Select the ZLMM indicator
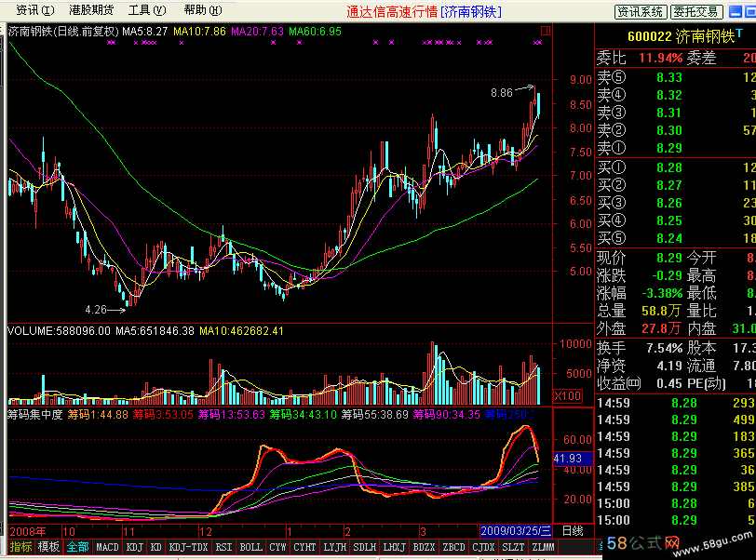The width and height of the screenshot is (756, 560). pos(542,546)
